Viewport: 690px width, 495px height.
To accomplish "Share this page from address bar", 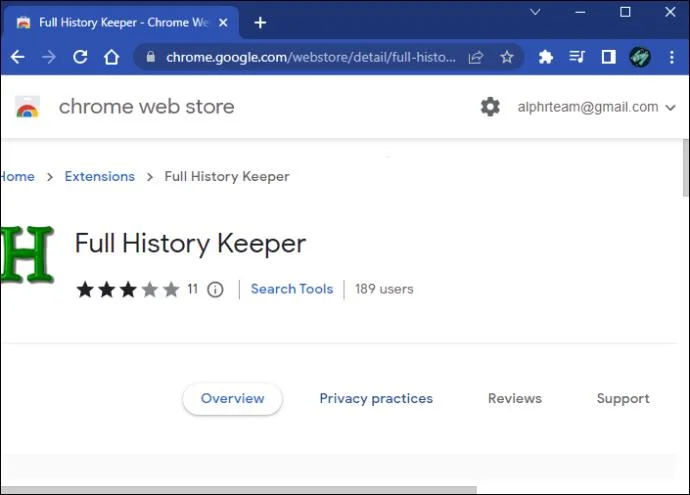I will click(476, 57).
